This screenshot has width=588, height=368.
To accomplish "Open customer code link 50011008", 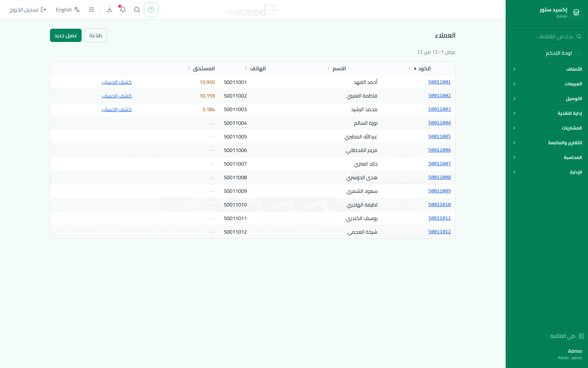I will (x=439, y=177).
